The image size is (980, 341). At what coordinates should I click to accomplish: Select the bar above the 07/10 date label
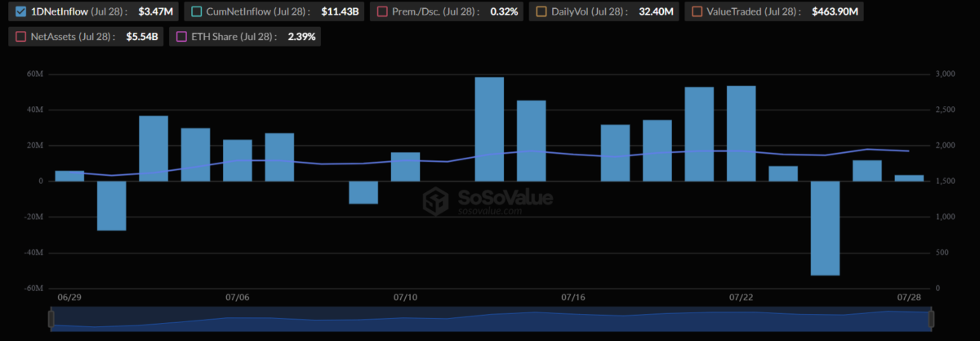point(405,167)
